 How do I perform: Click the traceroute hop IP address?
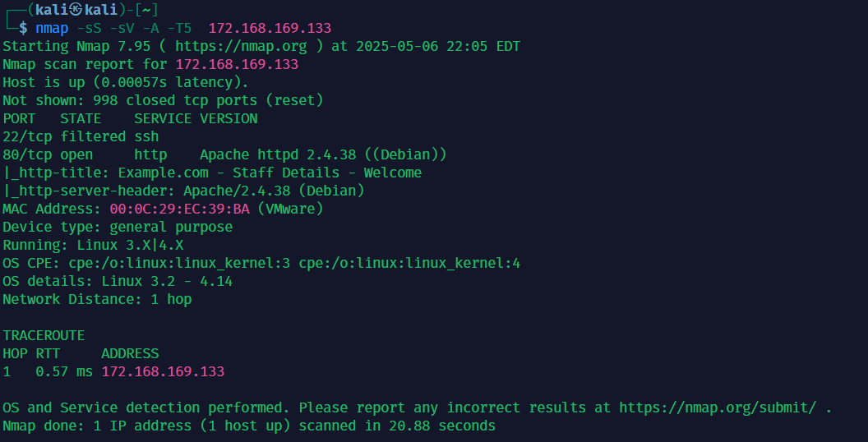[x=163, y=371]
